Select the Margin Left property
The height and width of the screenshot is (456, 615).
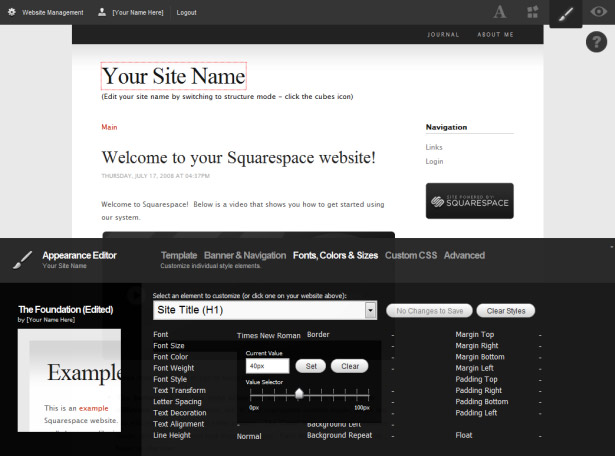(474, 368)
